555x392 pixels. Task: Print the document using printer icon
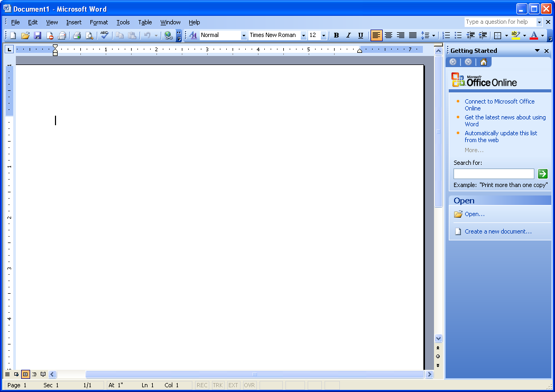click(77, 35)
